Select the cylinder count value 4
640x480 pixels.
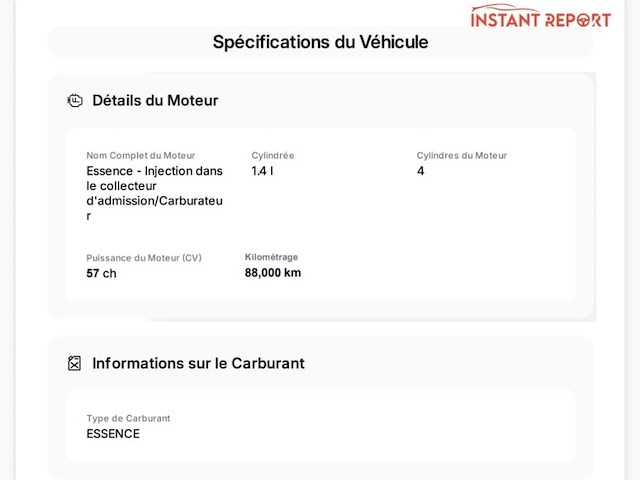(x=420, y=171)
